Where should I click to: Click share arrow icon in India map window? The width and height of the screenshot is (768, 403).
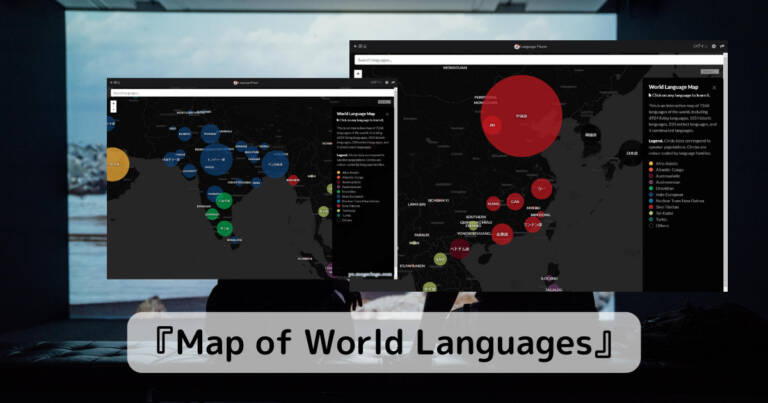(x=393, y=83)
